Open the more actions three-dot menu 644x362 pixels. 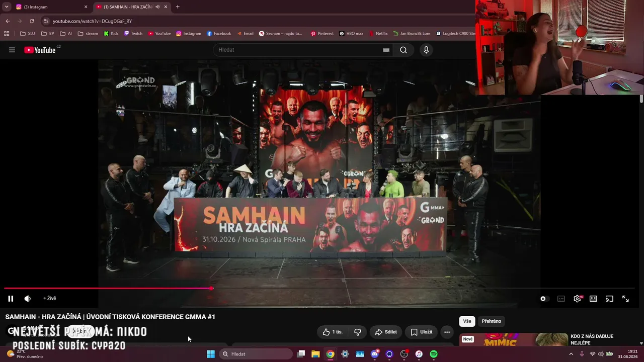[x=447, y=332]
